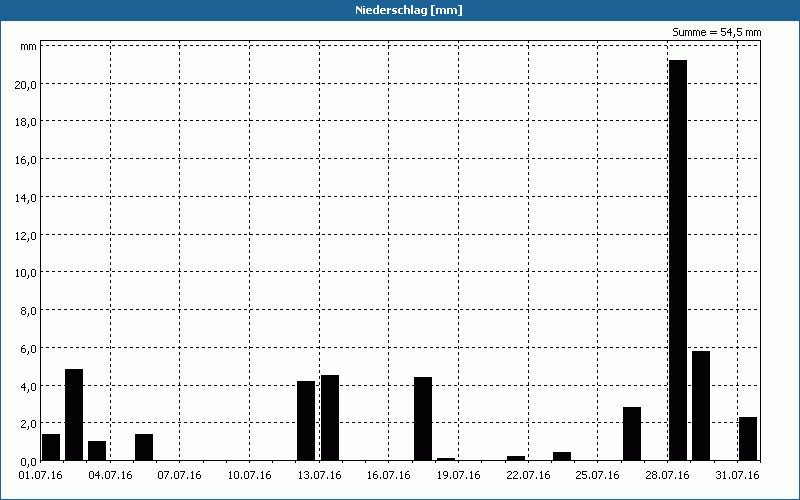
Task: Click the chart title Niederschlag [mm]
Action: (x=409, y=10)
